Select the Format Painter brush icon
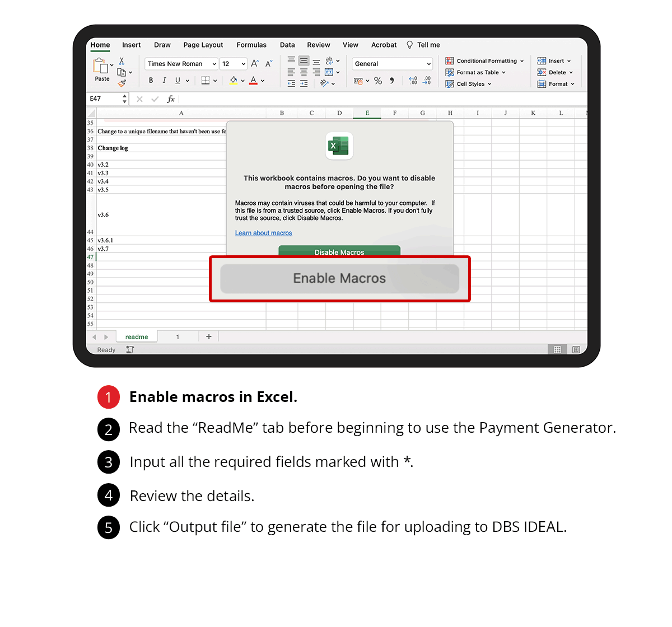 (122, 83)
